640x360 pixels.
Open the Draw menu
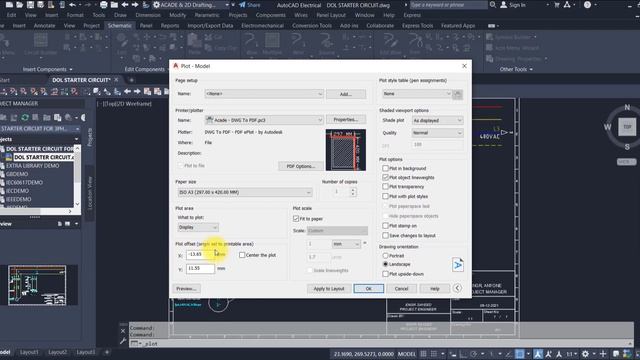point(120,15)
